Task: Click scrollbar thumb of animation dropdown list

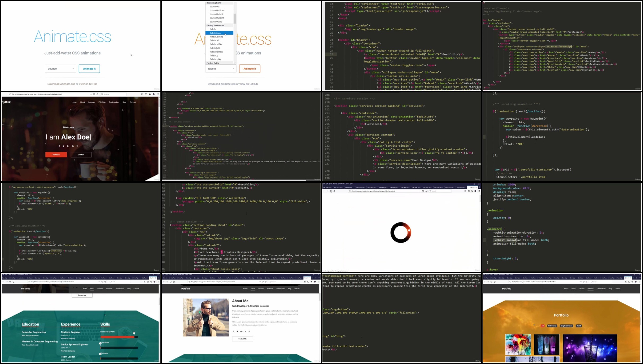Action: point(235,19)
